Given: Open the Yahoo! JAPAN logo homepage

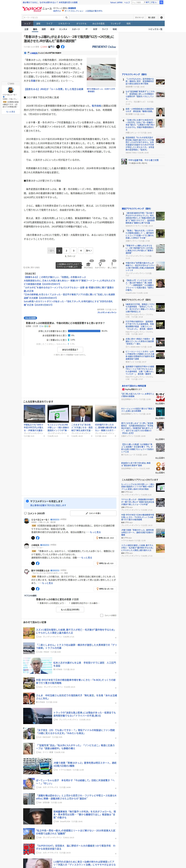Looking at the screenshot, I should click(32, 9).
